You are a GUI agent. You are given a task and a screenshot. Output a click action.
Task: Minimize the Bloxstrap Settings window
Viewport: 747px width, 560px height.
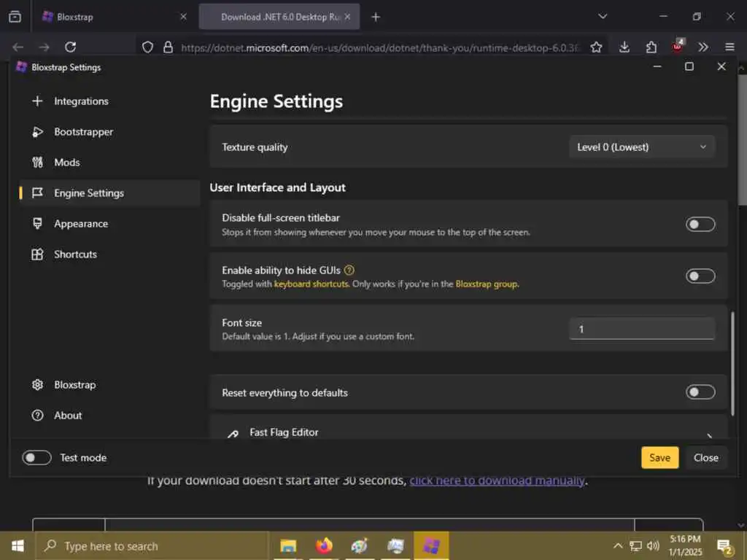click(657, 66)
